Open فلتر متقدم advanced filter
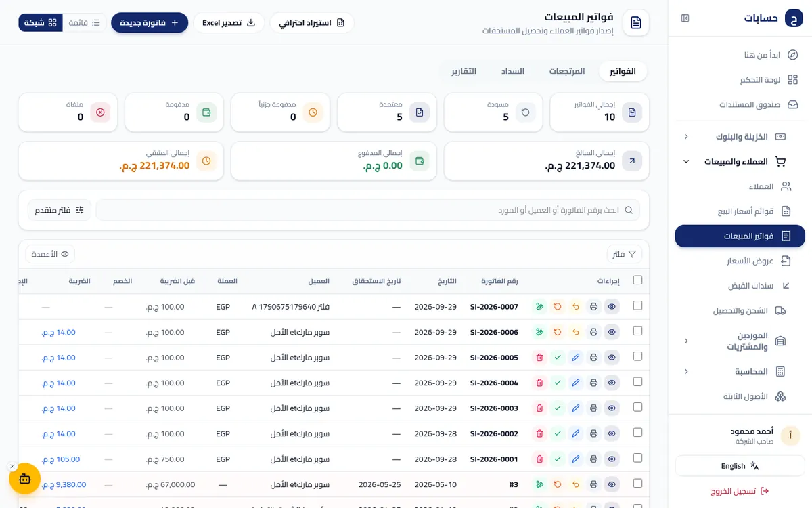This screenshot has height=508, width=812. pos(60,210)
